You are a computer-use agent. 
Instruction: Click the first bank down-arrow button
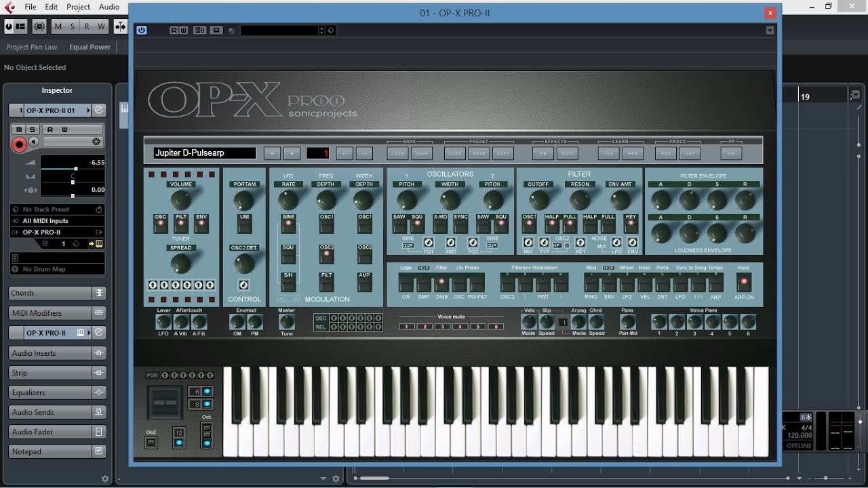tap(272, 153)
